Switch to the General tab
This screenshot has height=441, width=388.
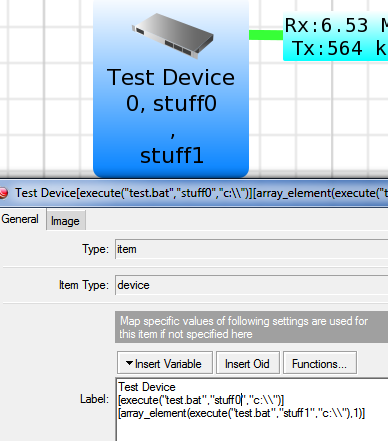point(20,219)
